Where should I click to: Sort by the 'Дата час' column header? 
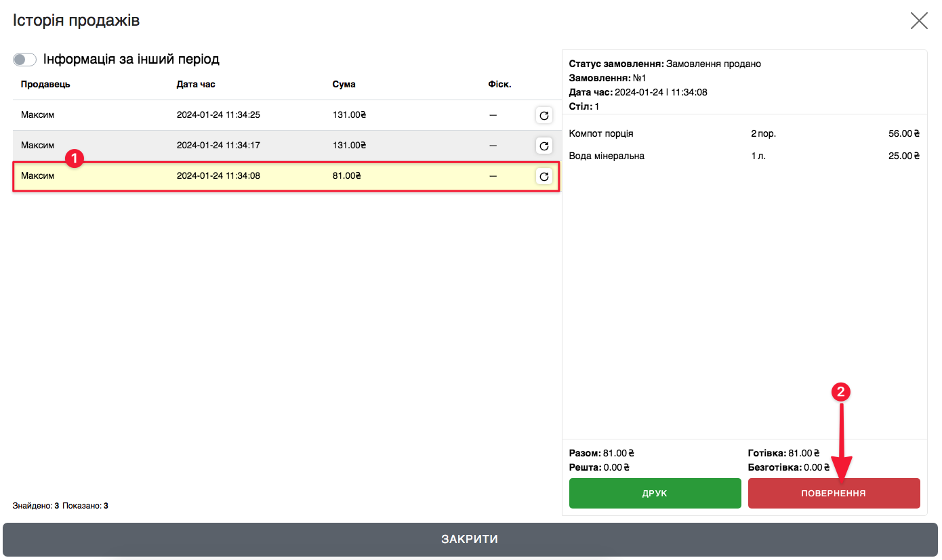coord(196,85)
